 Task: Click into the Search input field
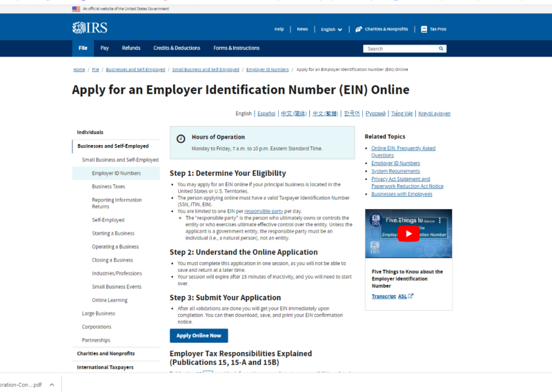tap(400, 49)
